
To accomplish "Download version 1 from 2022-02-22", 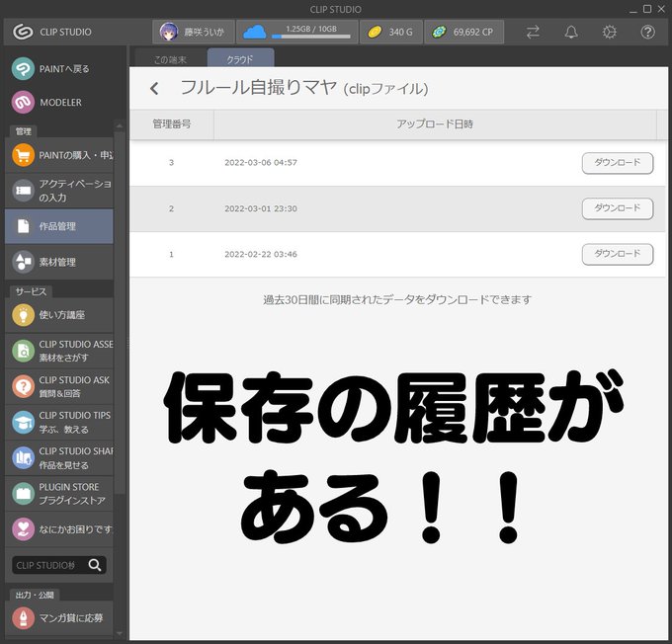I will (618, 254).
